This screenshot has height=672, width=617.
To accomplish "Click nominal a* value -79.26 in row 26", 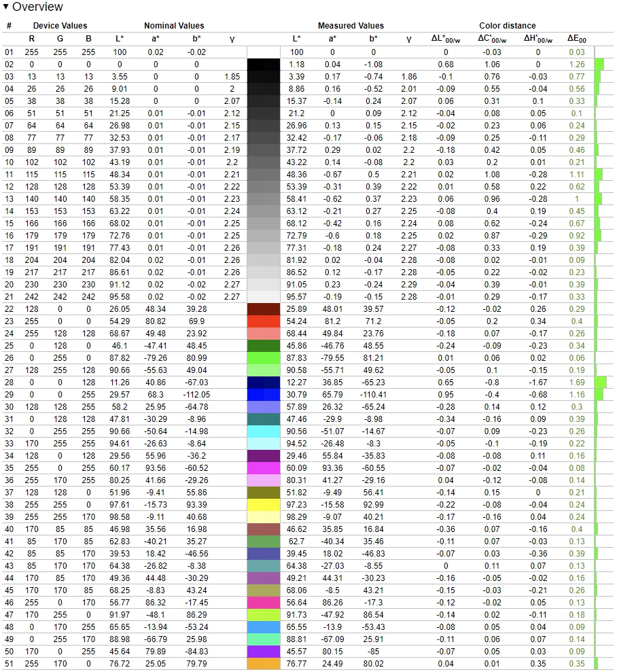I will point(156,358).
